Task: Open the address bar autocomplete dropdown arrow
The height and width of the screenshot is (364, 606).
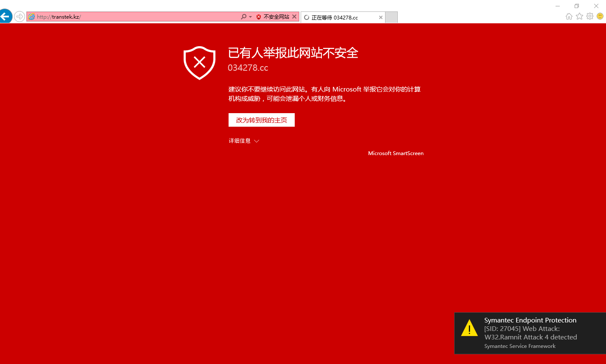Action: point(250,17)
